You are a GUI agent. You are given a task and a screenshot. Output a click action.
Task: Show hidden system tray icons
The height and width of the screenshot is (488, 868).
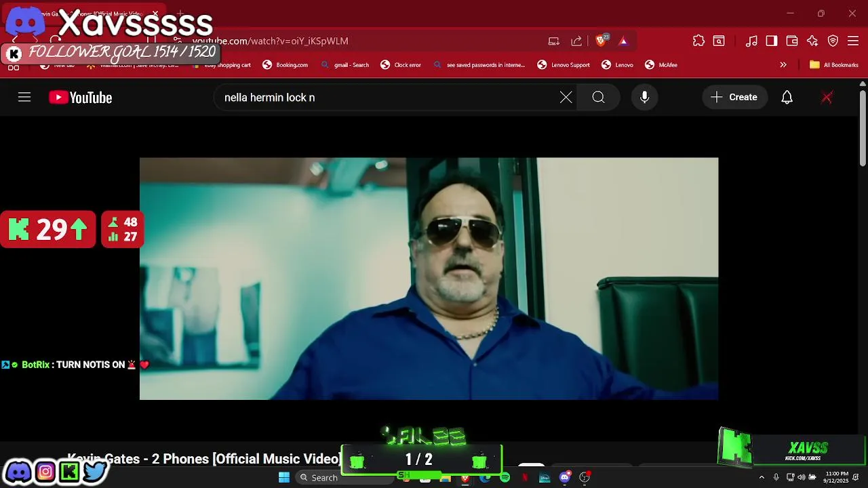[762, 478]
